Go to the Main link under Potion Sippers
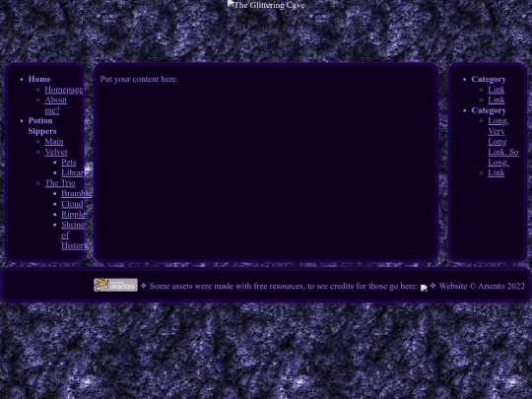The height and width of the screenshot is (399, 532). pos(54,142)
